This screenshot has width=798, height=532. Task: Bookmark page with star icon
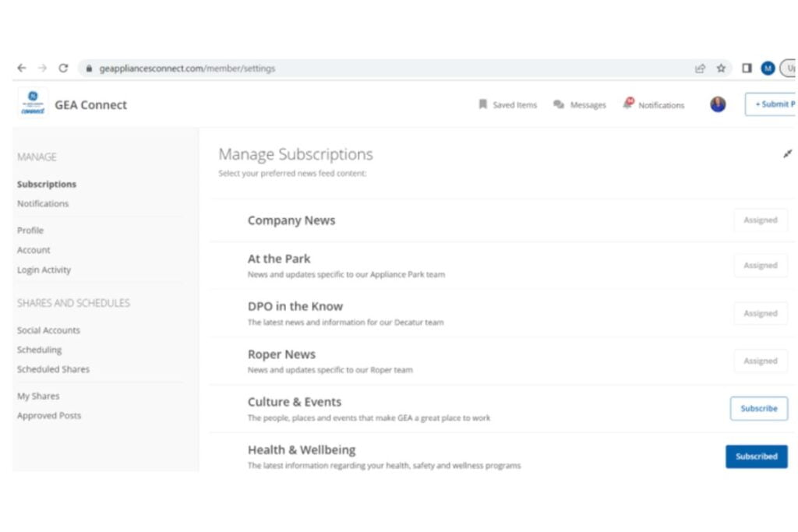721,69
